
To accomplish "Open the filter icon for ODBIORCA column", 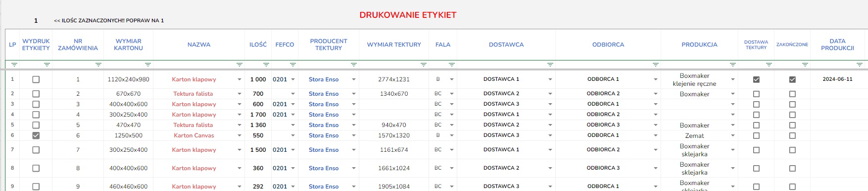I will click(x=656, y=64).
